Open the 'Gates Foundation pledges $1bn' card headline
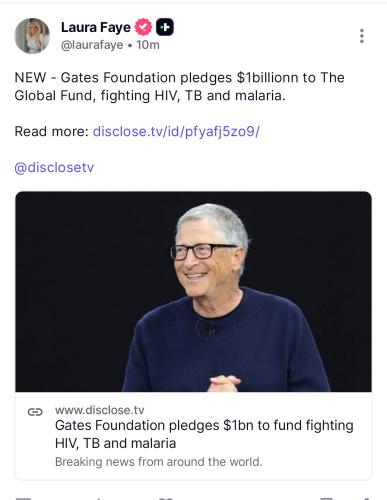Viewport: 387px width, 500px height. (204, 434)
